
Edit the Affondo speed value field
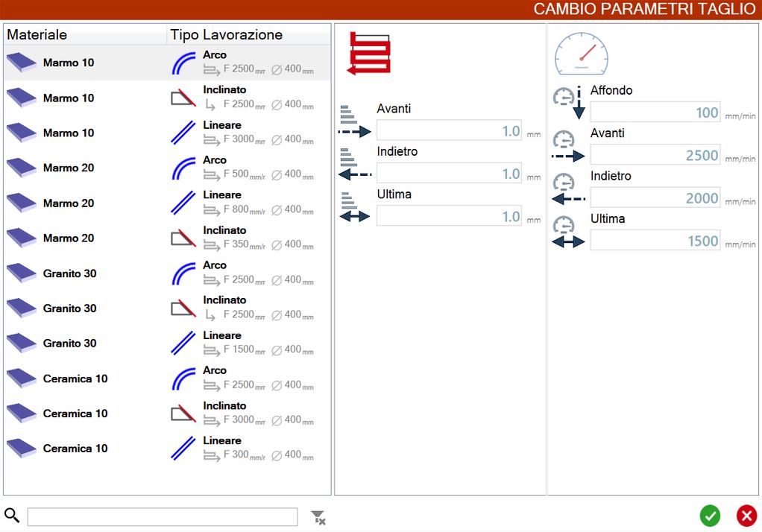click(x=655, y=112)
